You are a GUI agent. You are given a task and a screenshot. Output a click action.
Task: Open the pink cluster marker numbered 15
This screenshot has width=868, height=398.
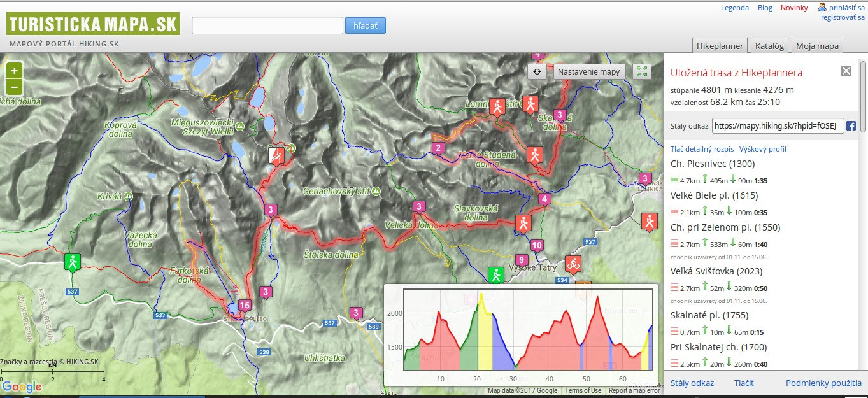pyautogui.click(x=244, y=305)
